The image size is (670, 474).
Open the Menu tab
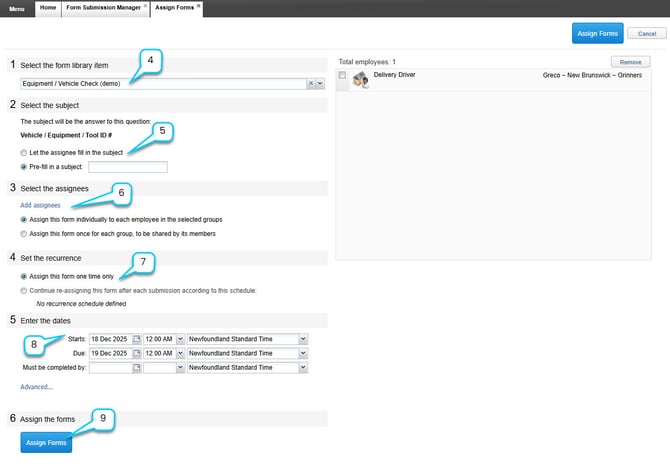[x=17, y=8]
